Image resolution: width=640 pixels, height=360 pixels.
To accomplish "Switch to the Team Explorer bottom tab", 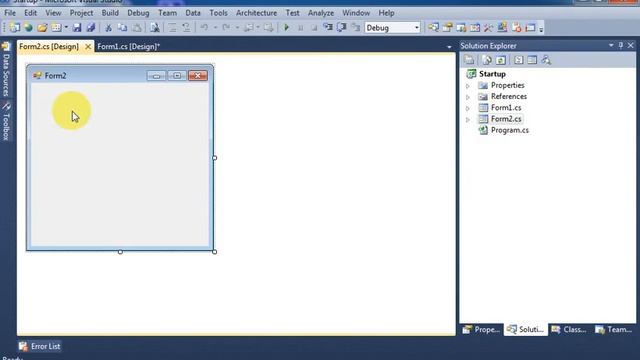I will [613, 329].
